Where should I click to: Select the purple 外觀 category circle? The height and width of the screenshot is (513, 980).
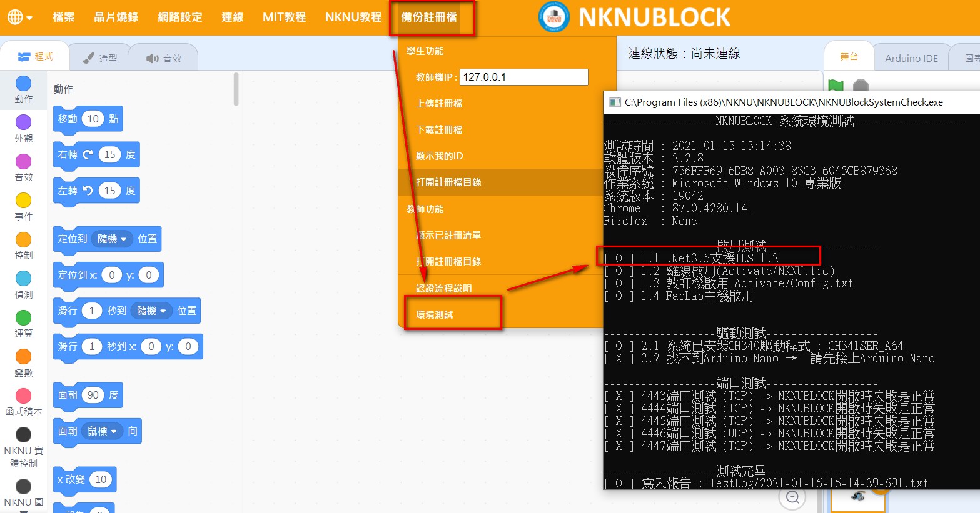(24, 122)
